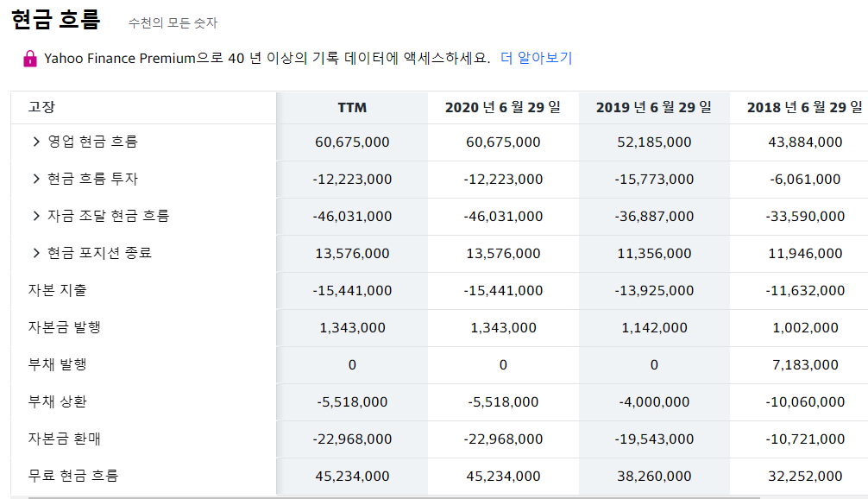Click TTM value -46,031,000
This screenshot has width=868, height=499.
352,217
